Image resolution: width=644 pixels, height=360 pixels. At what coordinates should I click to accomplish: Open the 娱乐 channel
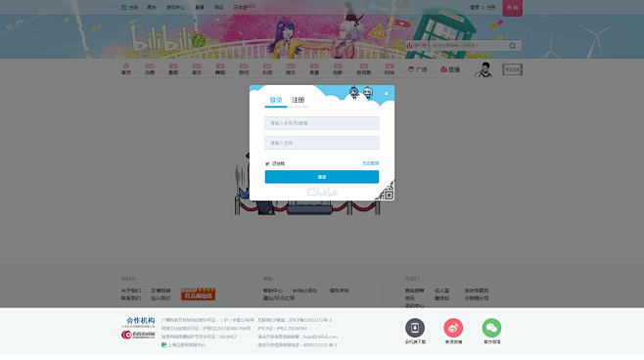click(291, 68)
